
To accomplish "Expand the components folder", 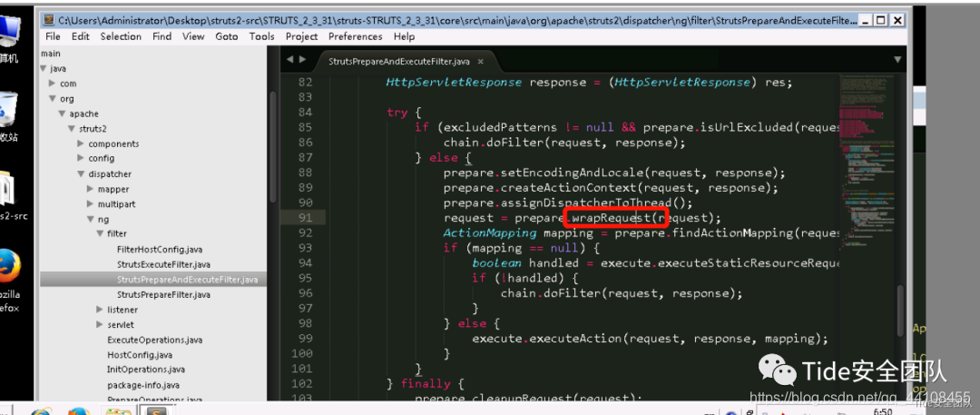I will [x=81, y=143].
